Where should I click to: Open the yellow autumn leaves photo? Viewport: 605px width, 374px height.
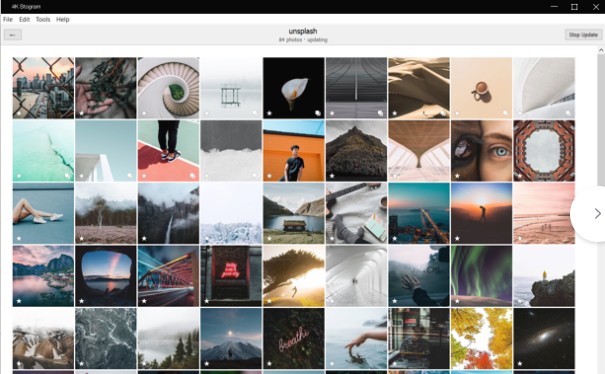pos(481,338)
